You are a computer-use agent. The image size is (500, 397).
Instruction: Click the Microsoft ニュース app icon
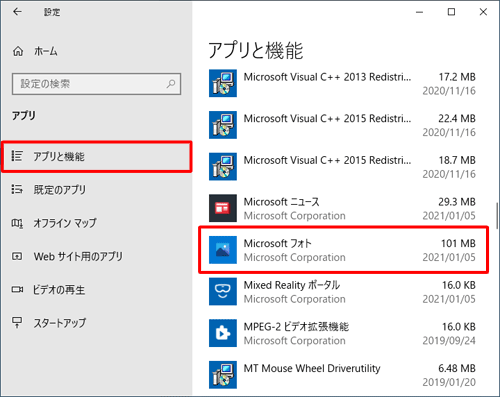223,208
